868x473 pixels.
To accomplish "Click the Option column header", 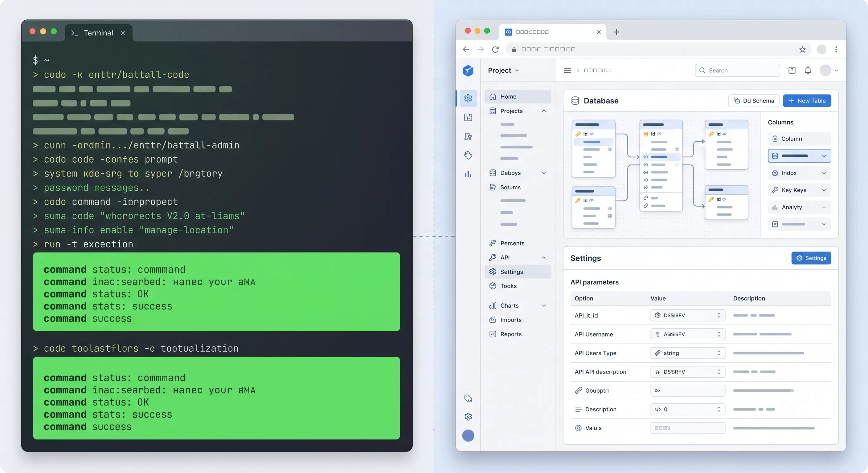I will click(x=583, y=298).
